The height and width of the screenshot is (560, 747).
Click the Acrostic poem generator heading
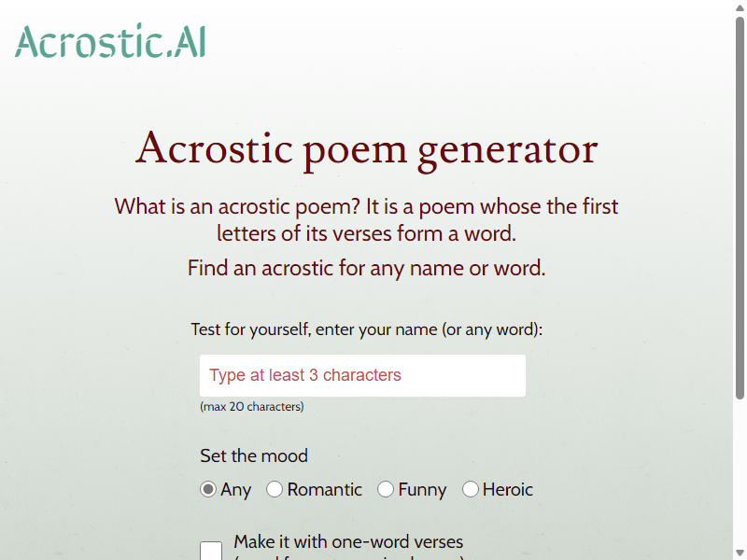click(366, 149)
